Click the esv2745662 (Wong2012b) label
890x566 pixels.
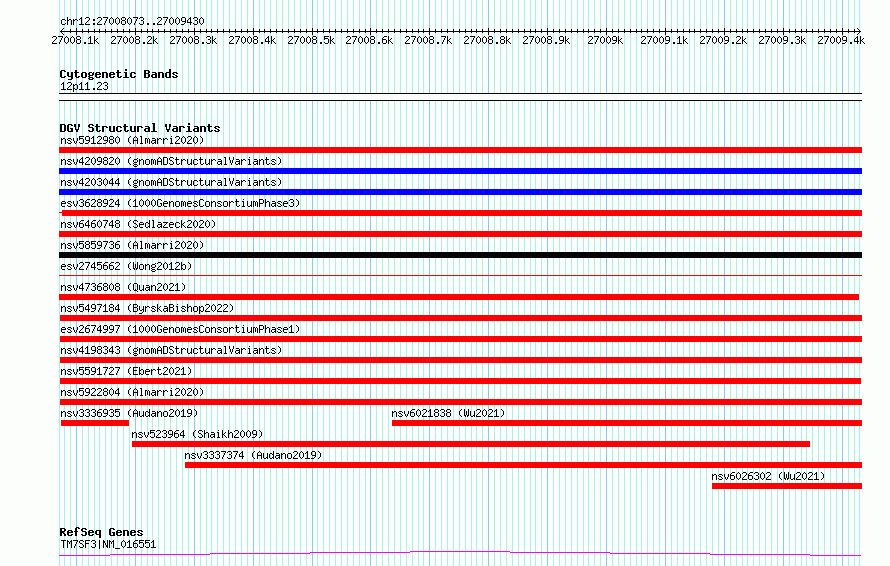click(126, 266)
